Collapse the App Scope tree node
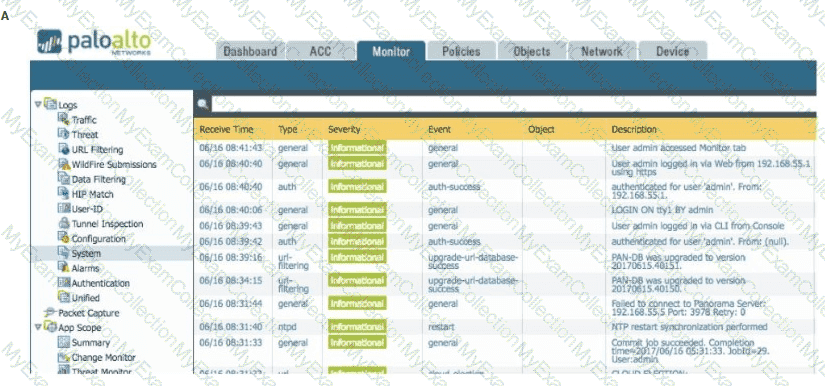Screen dimensions: 825x386 (x=38, y=327)
